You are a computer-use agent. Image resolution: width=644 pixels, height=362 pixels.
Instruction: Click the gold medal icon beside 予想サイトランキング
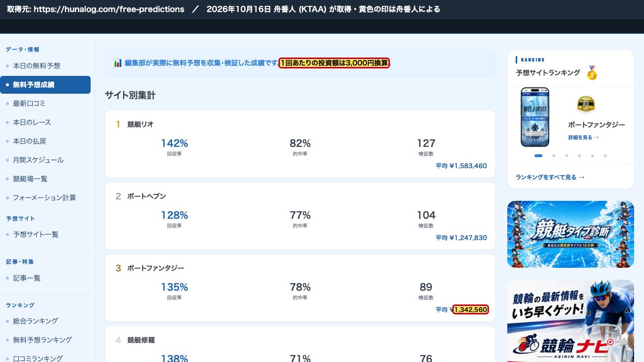point(592,73)
